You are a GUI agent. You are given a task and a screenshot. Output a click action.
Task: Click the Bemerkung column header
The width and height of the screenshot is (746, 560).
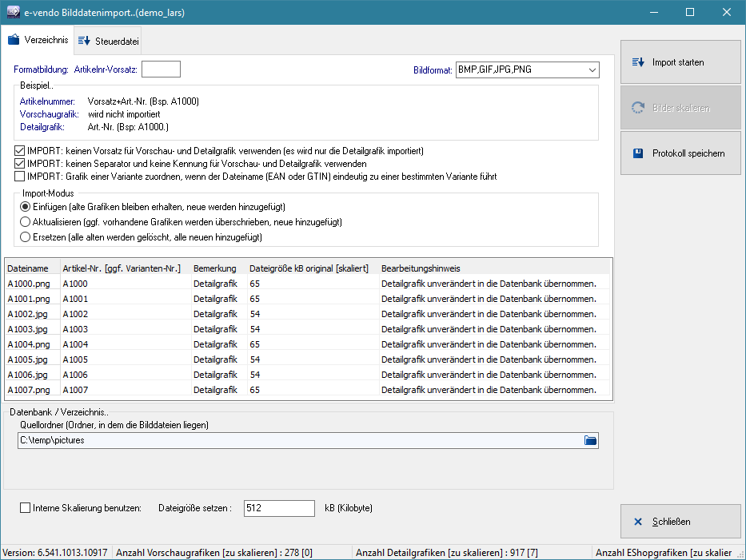click(219, 268)
